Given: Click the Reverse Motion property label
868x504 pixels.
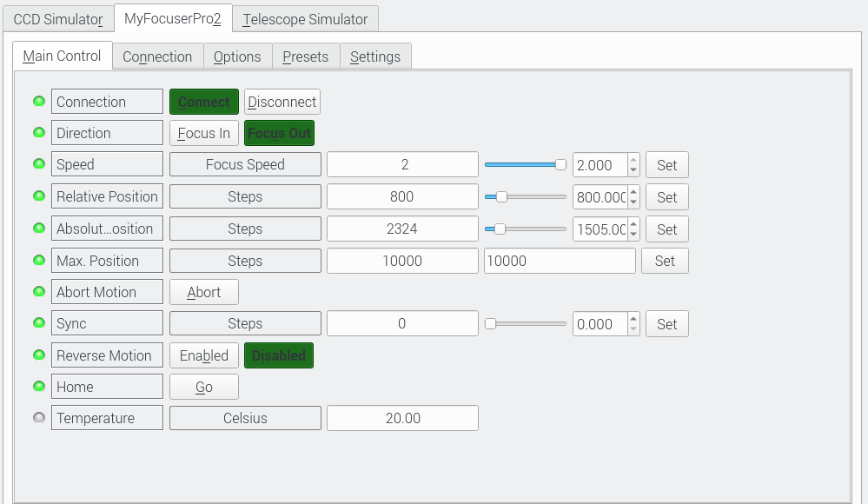Looking at the screenshot, I should (108, 355).
